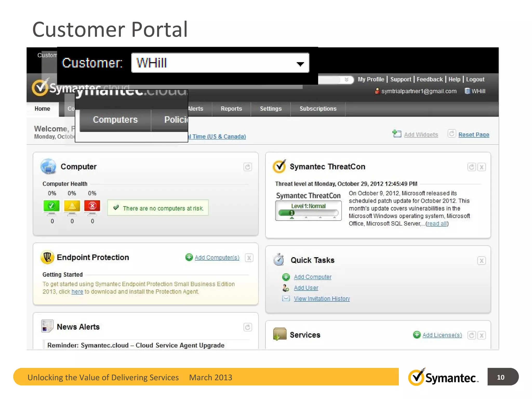This screenshot has width=532, height=399.
Task: Click the Feedback link
Action: [430, 79]
